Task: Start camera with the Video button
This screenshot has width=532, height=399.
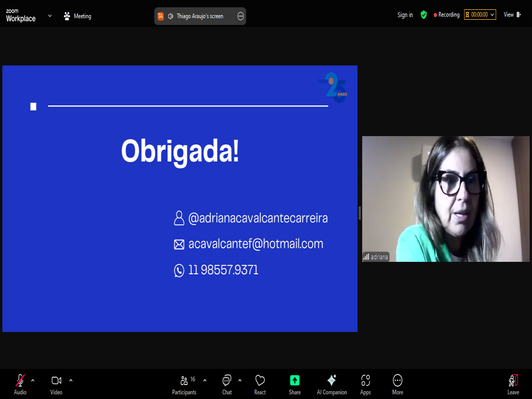Action: (56, 383)
